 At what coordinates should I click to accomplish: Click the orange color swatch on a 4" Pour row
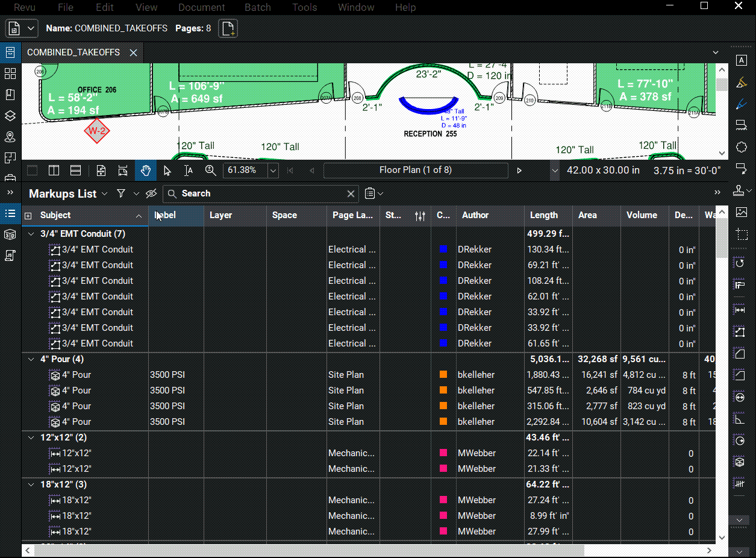(443, 374)
